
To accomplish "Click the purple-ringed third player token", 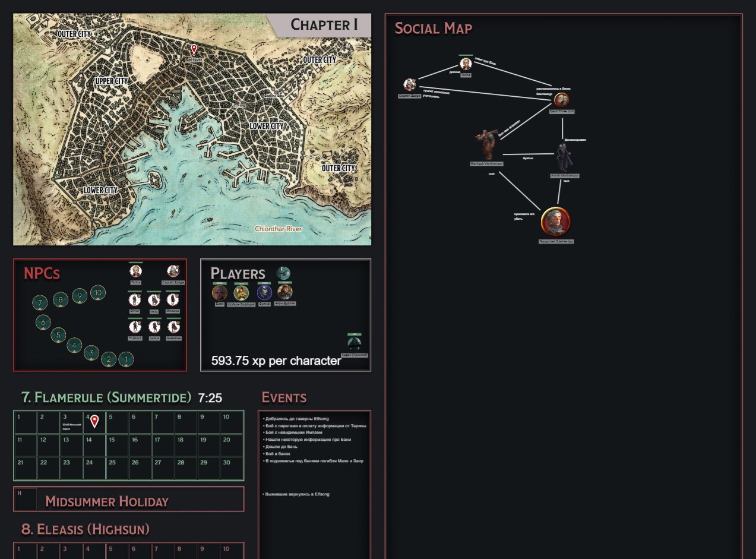I will (x=264, y=292).
